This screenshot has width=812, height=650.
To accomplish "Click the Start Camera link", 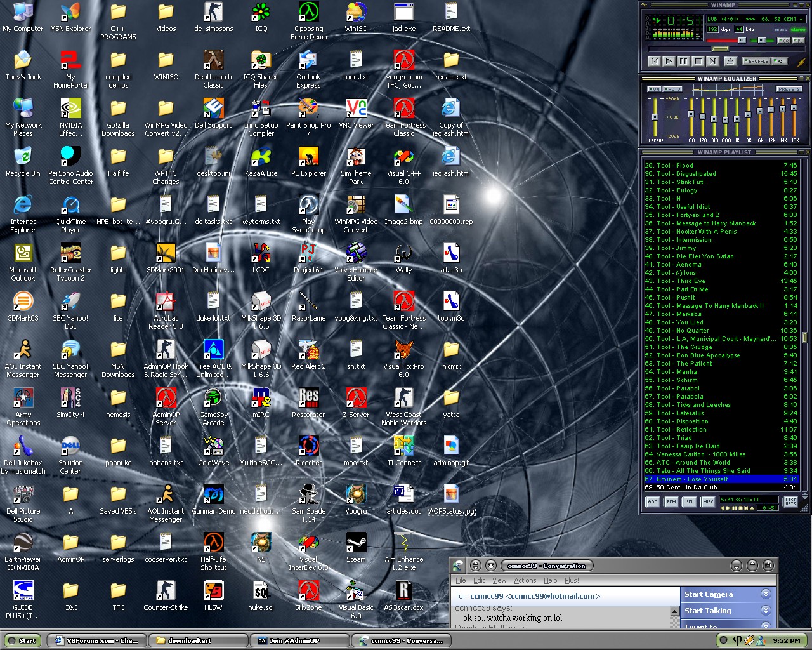I will click(709, 594).
